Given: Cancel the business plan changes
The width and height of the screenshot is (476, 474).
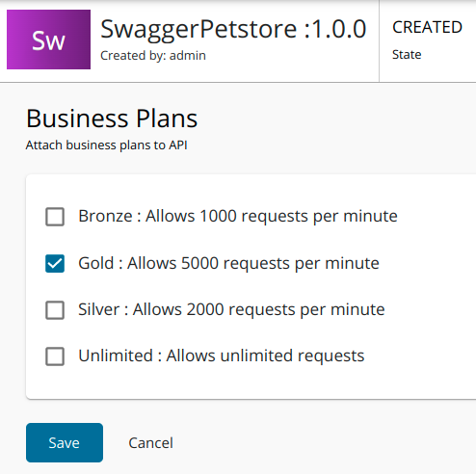Looking at the screenshot, I should 150,443.
